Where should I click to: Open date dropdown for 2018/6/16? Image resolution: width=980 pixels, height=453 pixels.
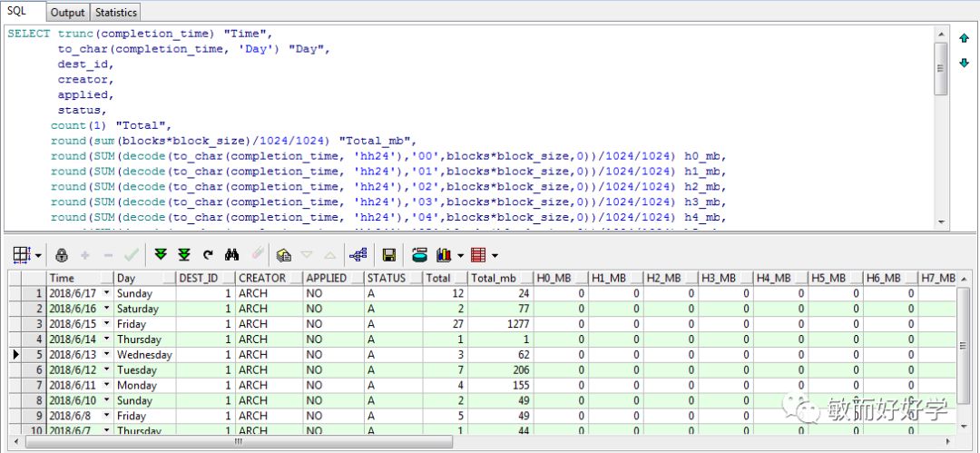pyautogui.click(x=107, y=309)
